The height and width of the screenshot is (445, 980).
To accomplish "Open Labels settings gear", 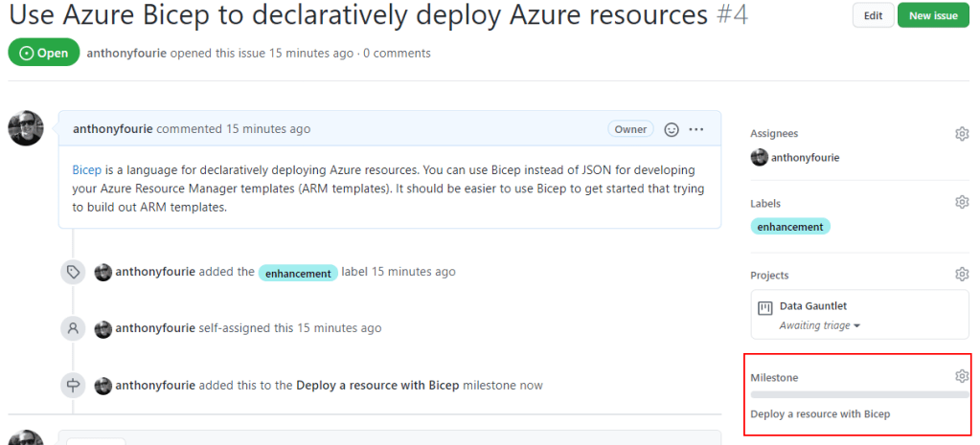I will point(962,203).
